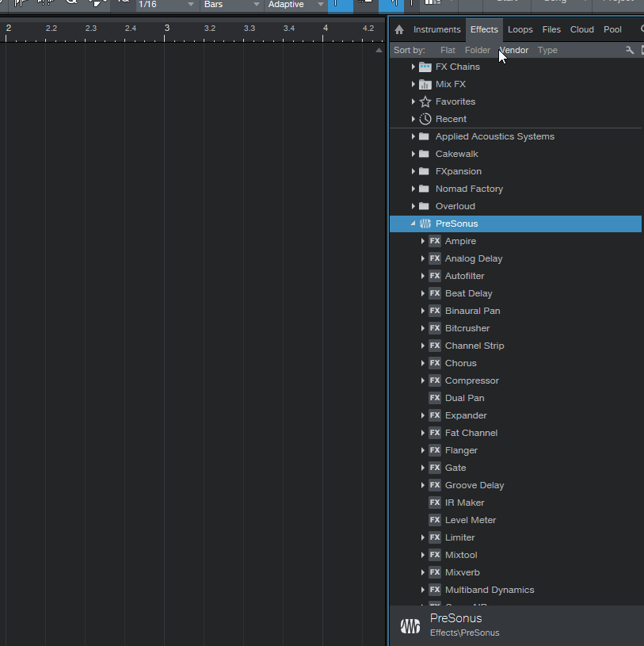
Task: Click the FX icon beside Analog Delay
Action: 435,258
